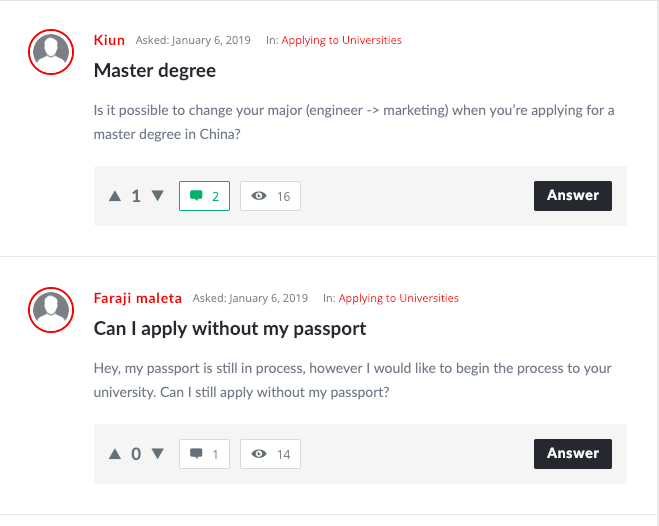Downvote the passport application question
659x526 pixels.
(157, 454)
